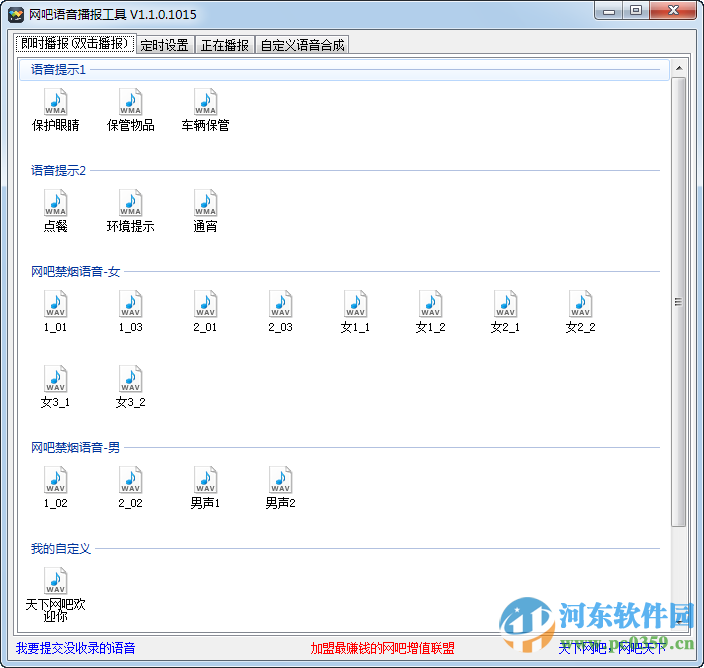Screen dimensions: 704x668
Task: Select the 2_02 WAV file icon
Action: point(130,480)
